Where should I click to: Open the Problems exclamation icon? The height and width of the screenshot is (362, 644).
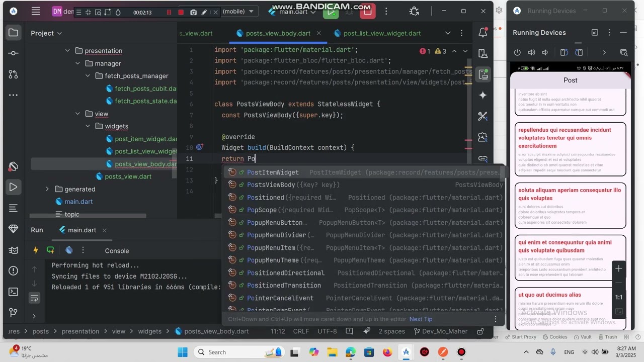pos(14,270)
